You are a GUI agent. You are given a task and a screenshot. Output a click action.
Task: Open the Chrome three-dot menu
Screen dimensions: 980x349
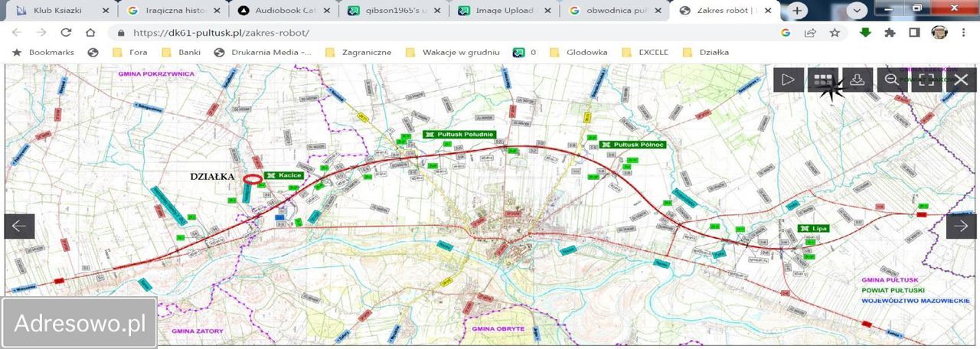point(962,33)
